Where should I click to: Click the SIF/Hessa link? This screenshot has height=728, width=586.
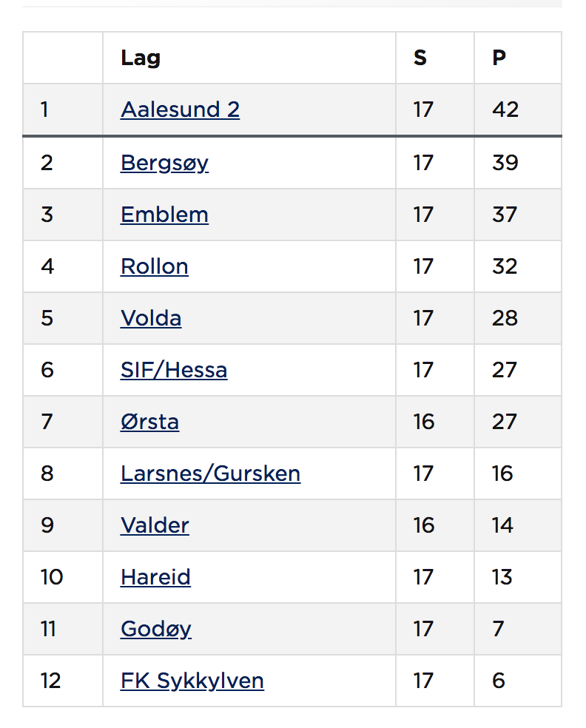click(174, 369)
